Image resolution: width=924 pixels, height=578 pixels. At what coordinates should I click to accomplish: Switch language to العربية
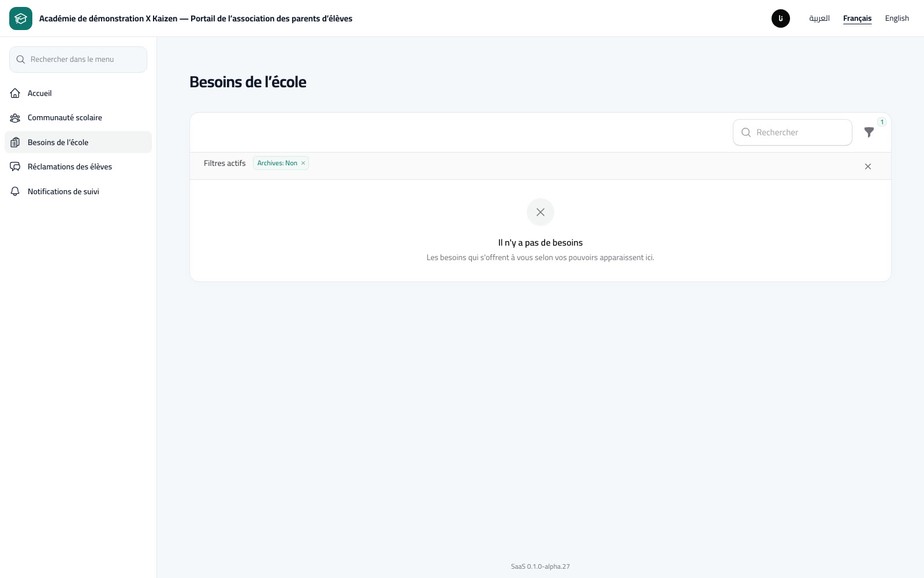(x=819, y=18)
